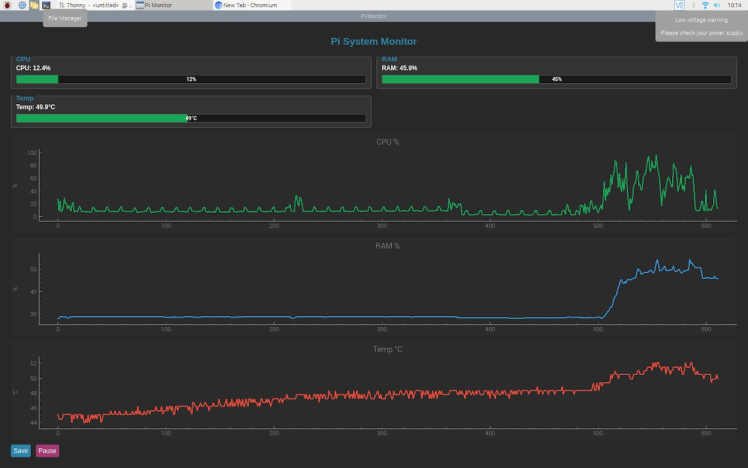Open the Bluetooth tray menu
The height and width of the screenshot is (468, 748).
tap(692, 5)
